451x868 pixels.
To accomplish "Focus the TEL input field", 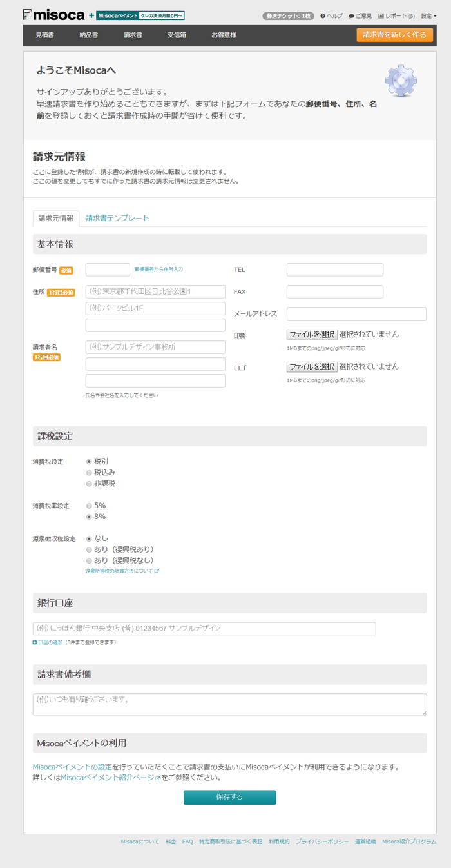I will coord(335,270).
